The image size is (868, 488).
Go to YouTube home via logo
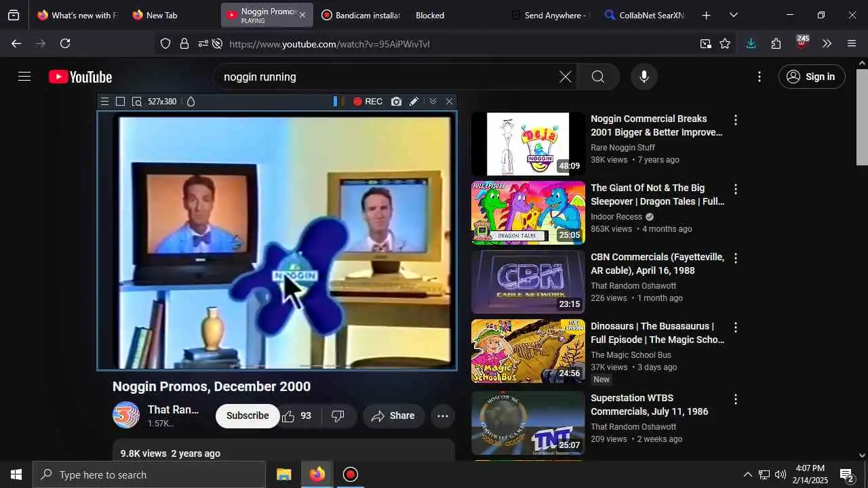(x=80, y=77)
